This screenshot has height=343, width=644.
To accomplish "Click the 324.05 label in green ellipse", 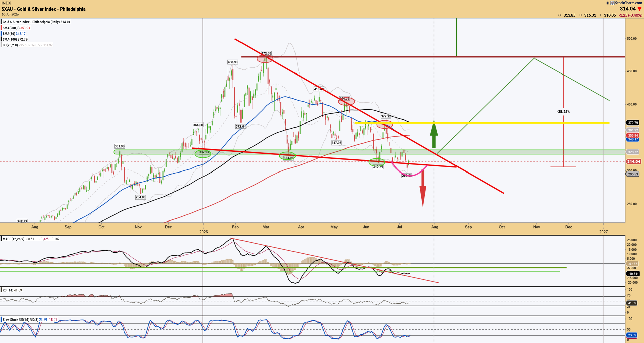I will coord(288,158).
